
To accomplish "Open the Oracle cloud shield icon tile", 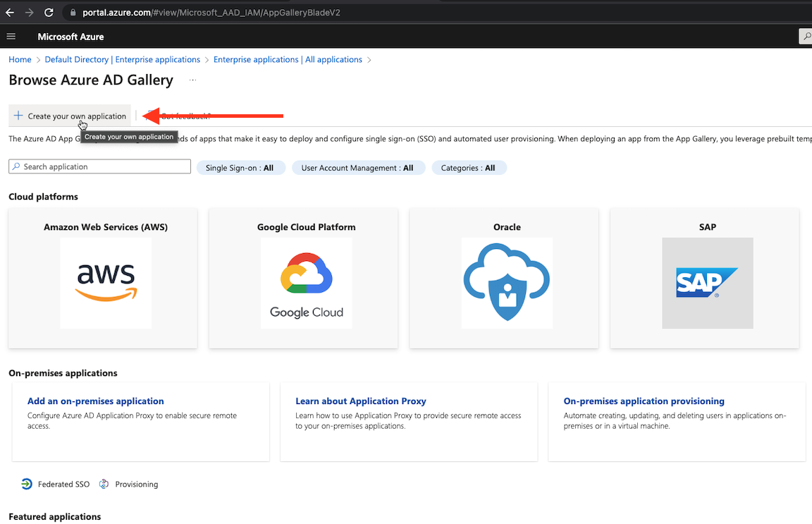I will (507, 283).
